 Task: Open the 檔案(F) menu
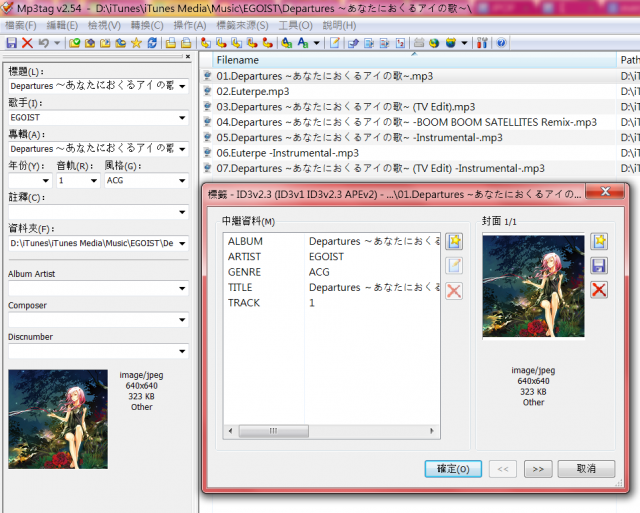click(21, 25)
